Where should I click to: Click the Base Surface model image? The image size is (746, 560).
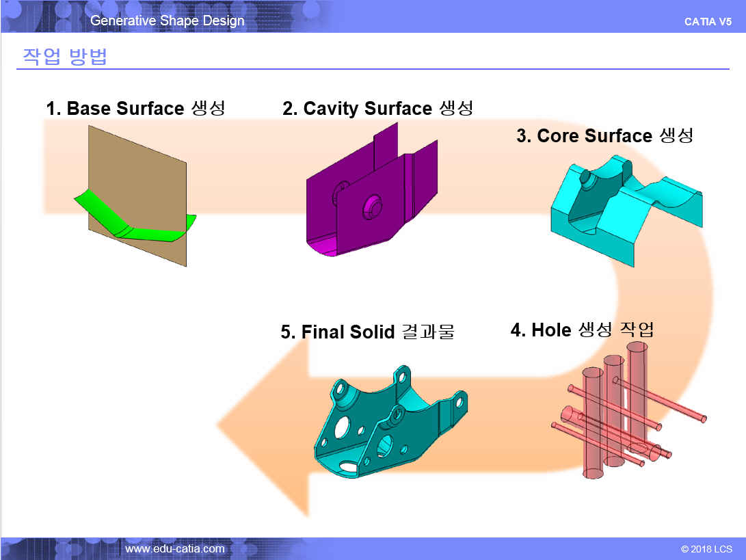pyautogui.click(x=135, y=196)
